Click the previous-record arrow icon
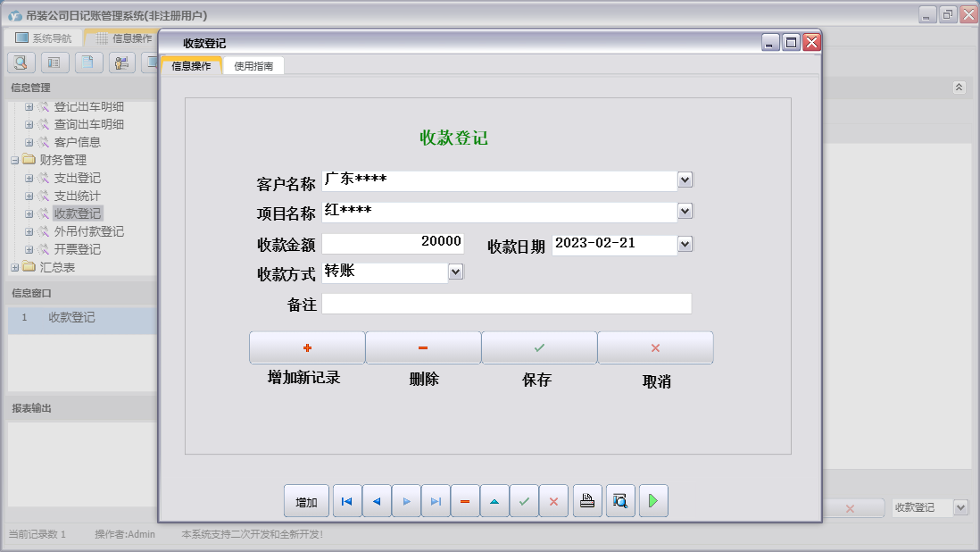This screenshot has width=980, height=552. pyautogui.click(x=376, y=501)
